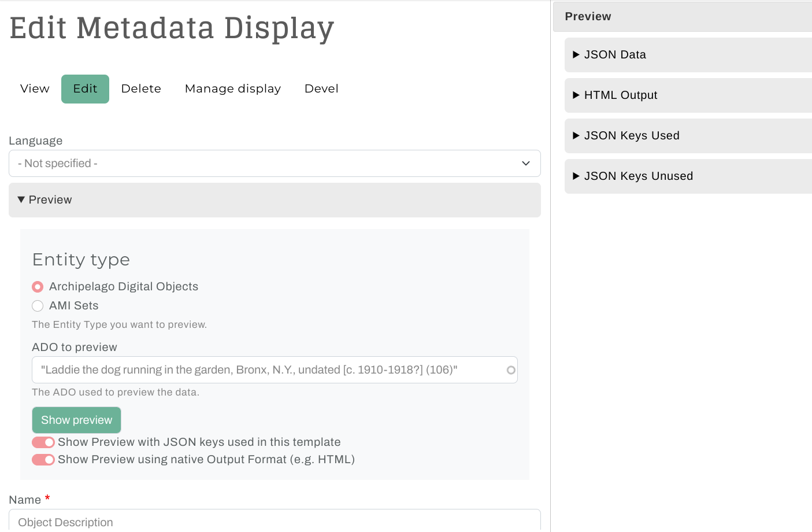Select the Edit tab
This screenshot has height=532, width=812.
click(x=85, y=89)
